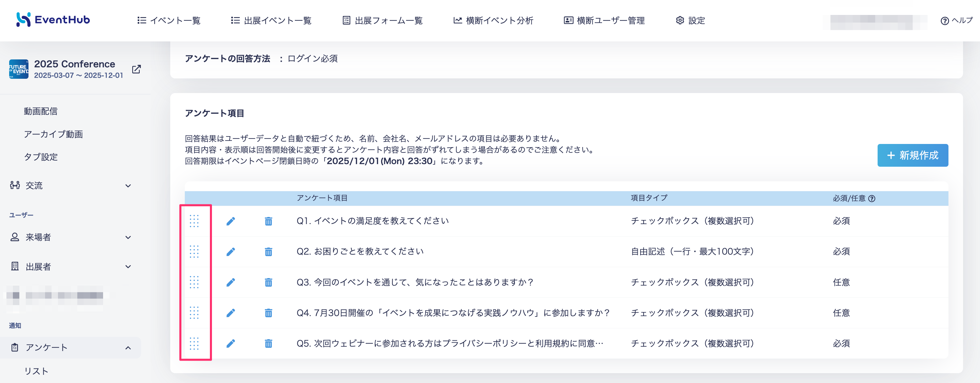980x383 pixels.
Task: Delete Q1 using the trash icon
Action: click(x=268, y=221)
